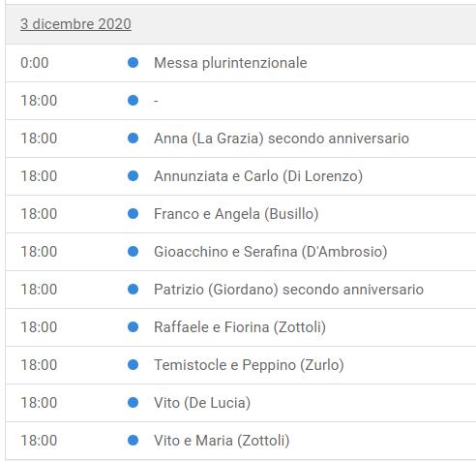476x461 pixels.
Task: Open Patrizio (Giordano) secondo anniversario event
Action: [x=288, y=290]
